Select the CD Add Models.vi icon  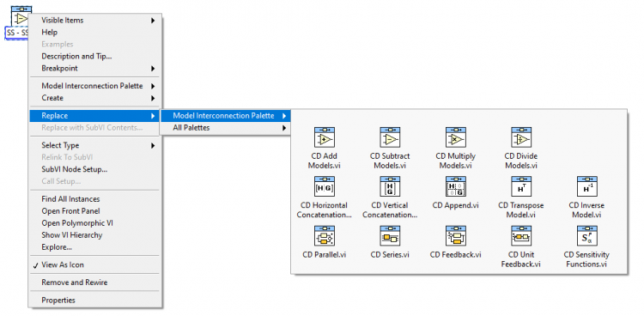coord(325,137)
